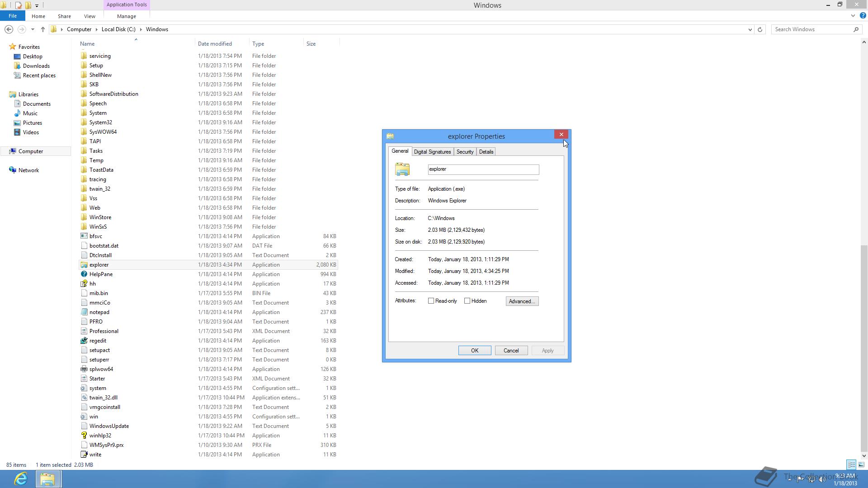Sort by the Type column
This screenshot has height=488, width=868.
[276, 44]
